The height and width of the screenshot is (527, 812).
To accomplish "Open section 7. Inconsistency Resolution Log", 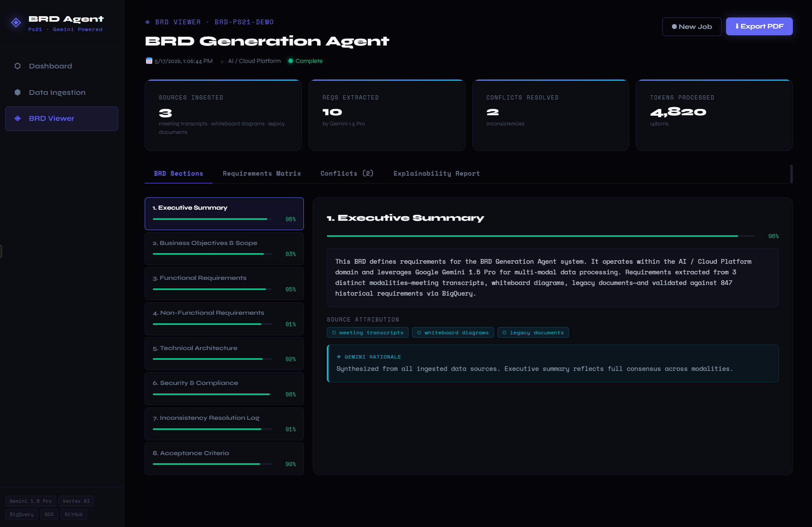I will 224,424.
